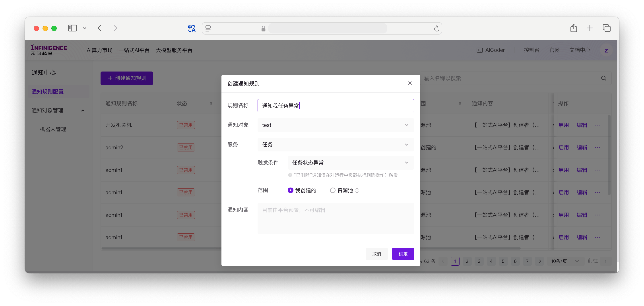This screenshot has width=644, height=306.
Task: Go to next page arrow in pagination
Action: pos(540,261)
